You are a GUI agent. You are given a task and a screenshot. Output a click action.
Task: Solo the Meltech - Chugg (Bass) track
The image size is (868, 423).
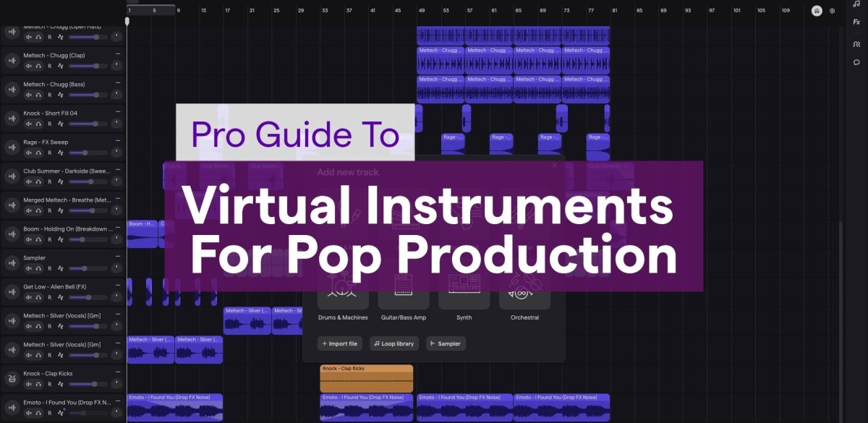(x=38, y=95)
